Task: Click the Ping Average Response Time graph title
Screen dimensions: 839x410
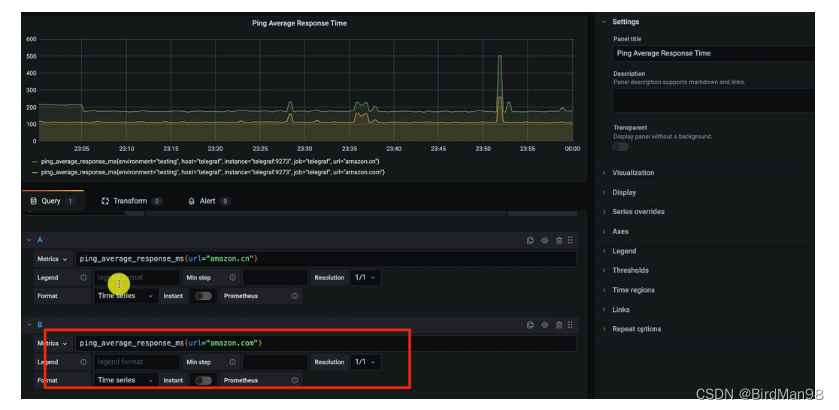Action: coord(299,24)
